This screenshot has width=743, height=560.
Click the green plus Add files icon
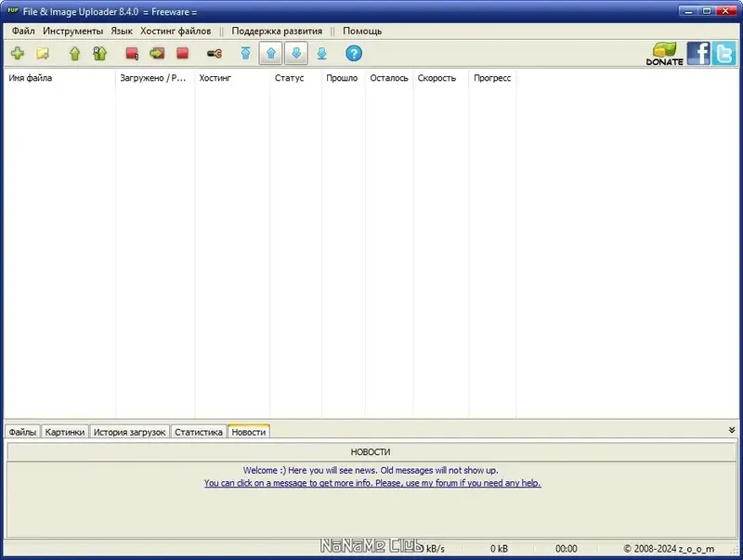tap(17, 54)
